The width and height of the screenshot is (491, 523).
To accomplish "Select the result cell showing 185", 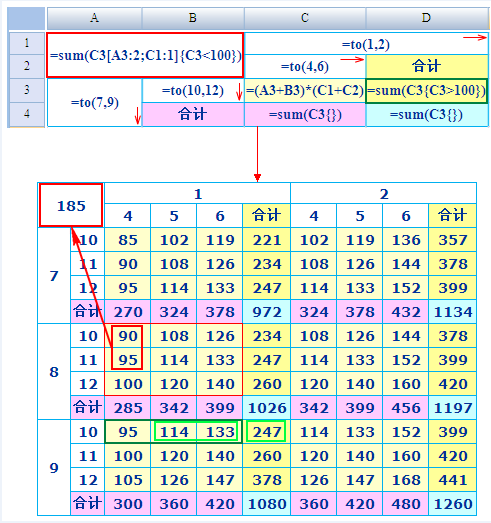I will (x=71, y=205).
